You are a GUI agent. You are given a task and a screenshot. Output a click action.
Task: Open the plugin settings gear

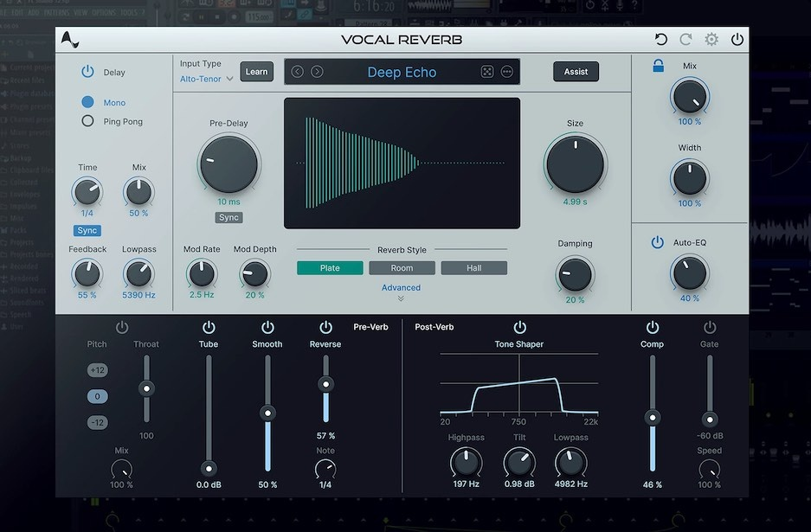click(x=711, y=39)
